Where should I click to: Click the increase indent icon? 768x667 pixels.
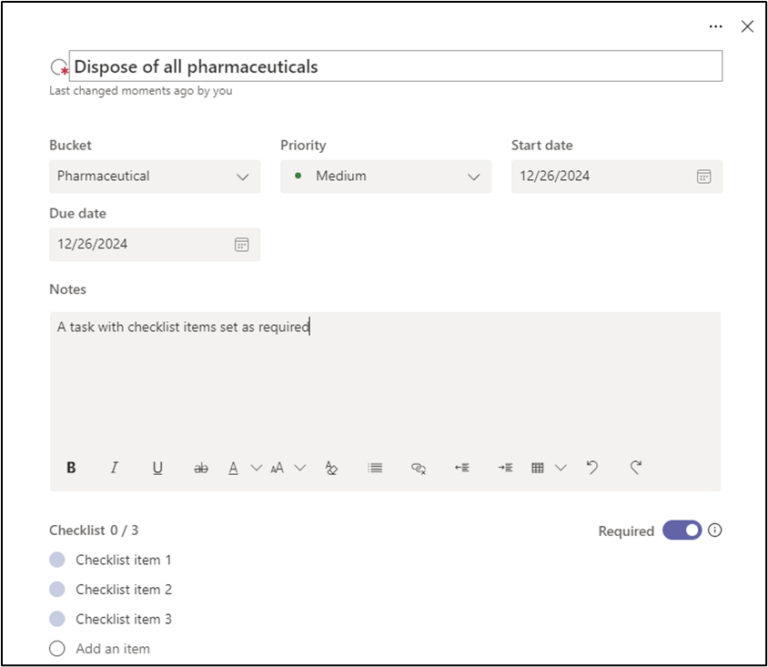click(x=505, y=467)
